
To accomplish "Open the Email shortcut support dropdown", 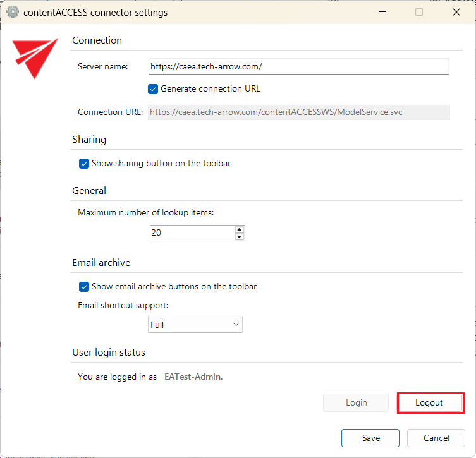I will pyautogui.click(x=195, y=325).
